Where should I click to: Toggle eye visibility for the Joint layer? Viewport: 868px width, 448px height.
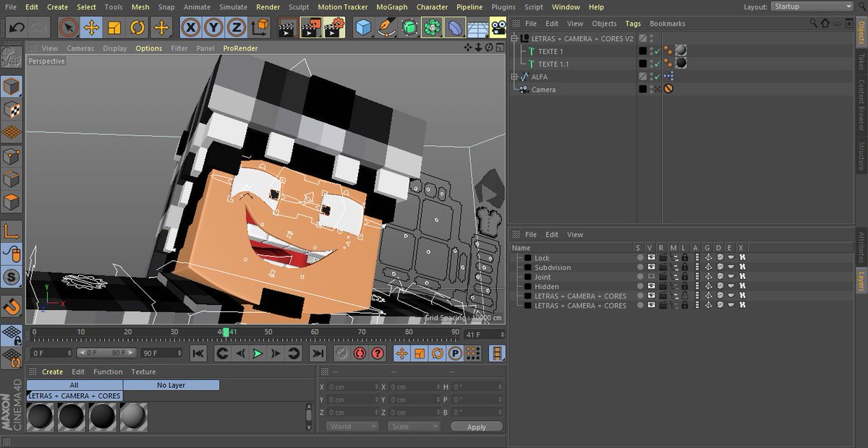651,277
